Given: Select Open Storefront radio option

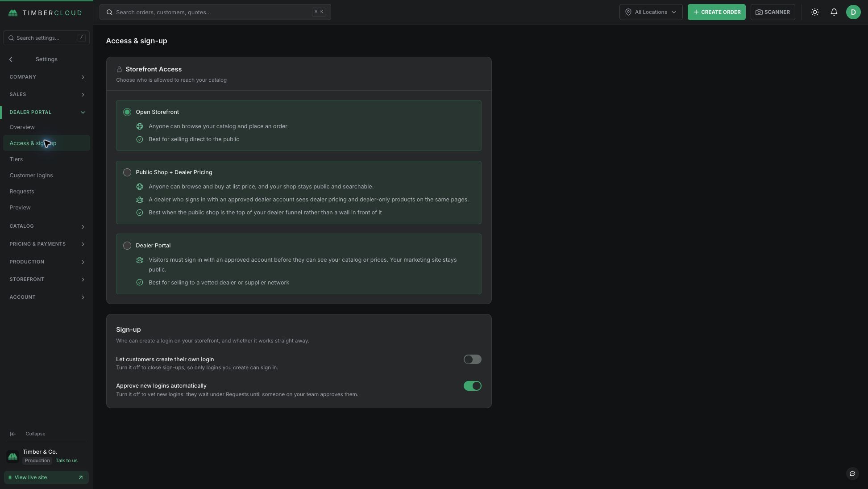Looking at the screenshot, I should click(x=127, y=112).
